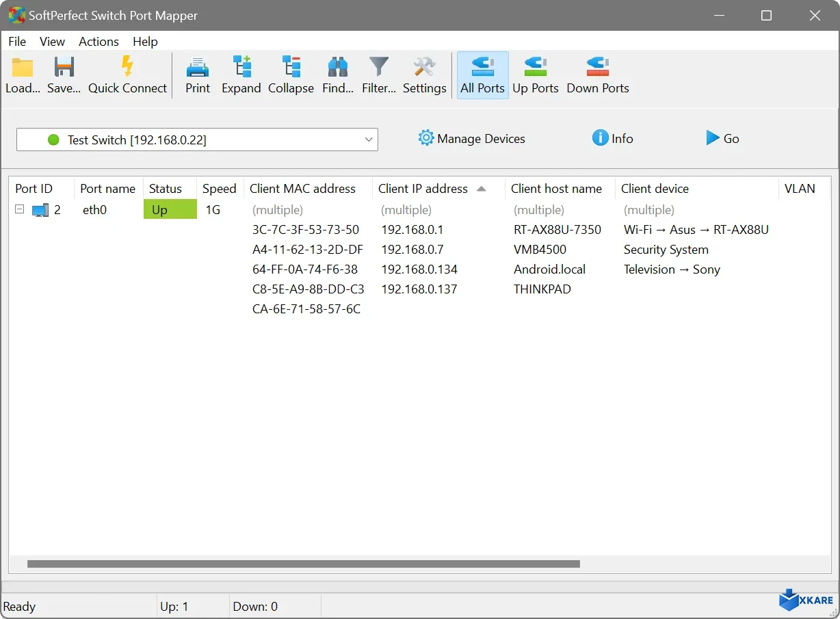This screenshot has height=619, width=840.
Task: Select MAC 64-FF-0A-74-F6-38
Action: [305, 269]
